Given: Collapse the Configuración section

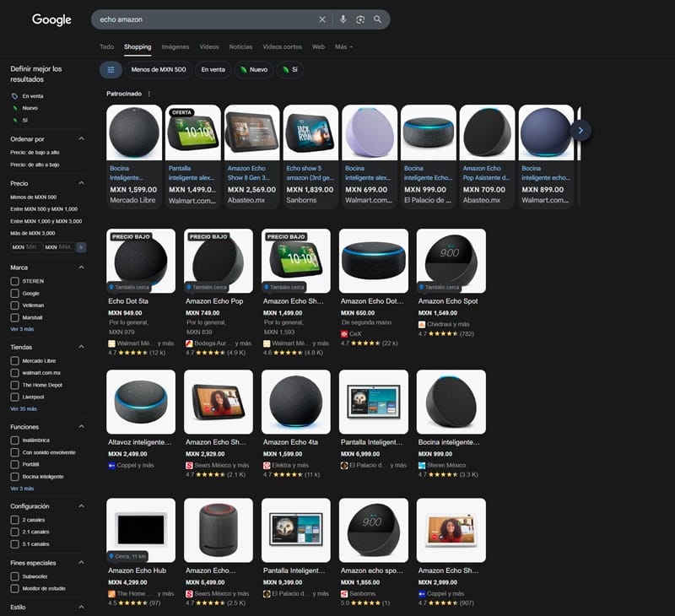Looking at the screenshot, I should pyautogui.click(x=81, y=506).
